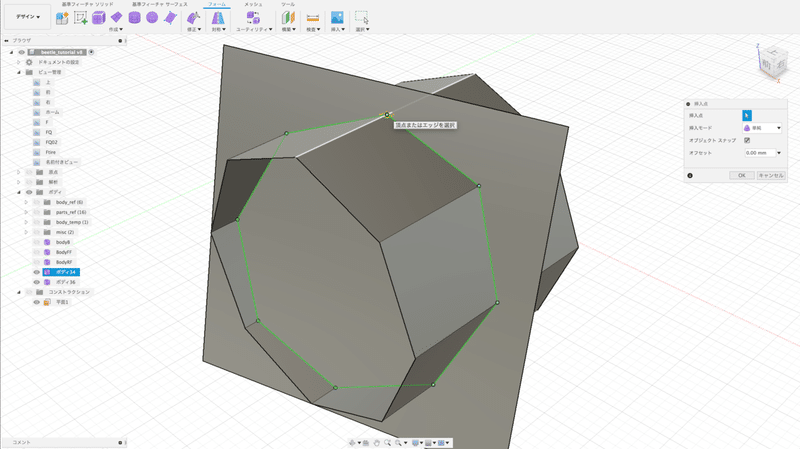This screenshot has height=449, width=800.
Task: Expand the ドキュメントの設定 node
Action: coord(19,62)
